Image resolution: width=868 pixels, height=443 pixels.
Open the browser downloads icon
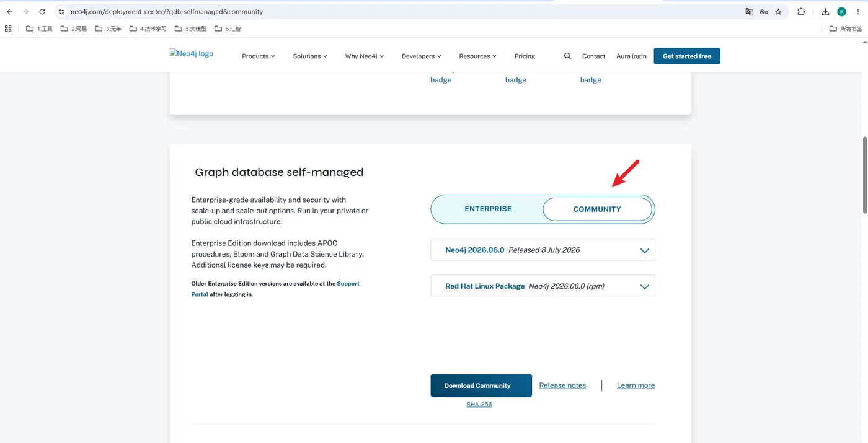coord(825,12)
